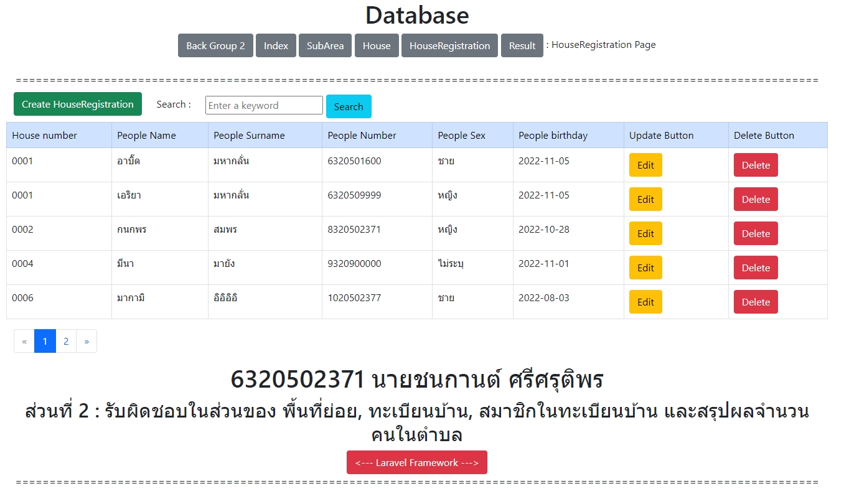Select pagination page 1

[x=45, y=341]
